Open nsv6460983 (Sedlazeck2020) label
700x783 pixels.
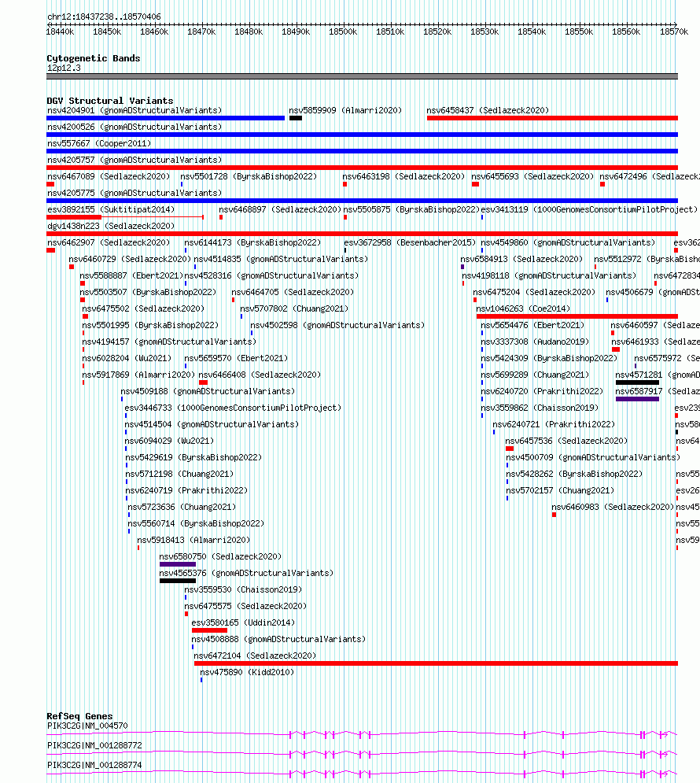pos(613,506)
